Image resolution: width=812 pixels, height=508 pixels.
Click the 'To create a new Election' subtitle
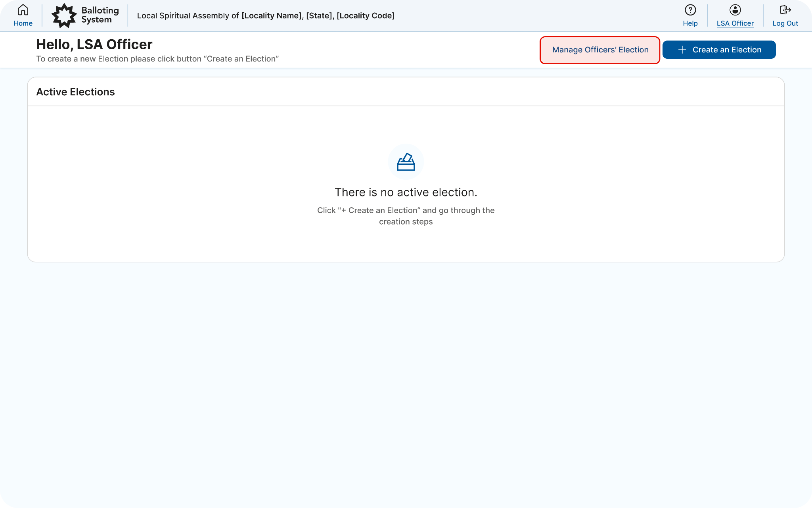[x=157, y=59]
